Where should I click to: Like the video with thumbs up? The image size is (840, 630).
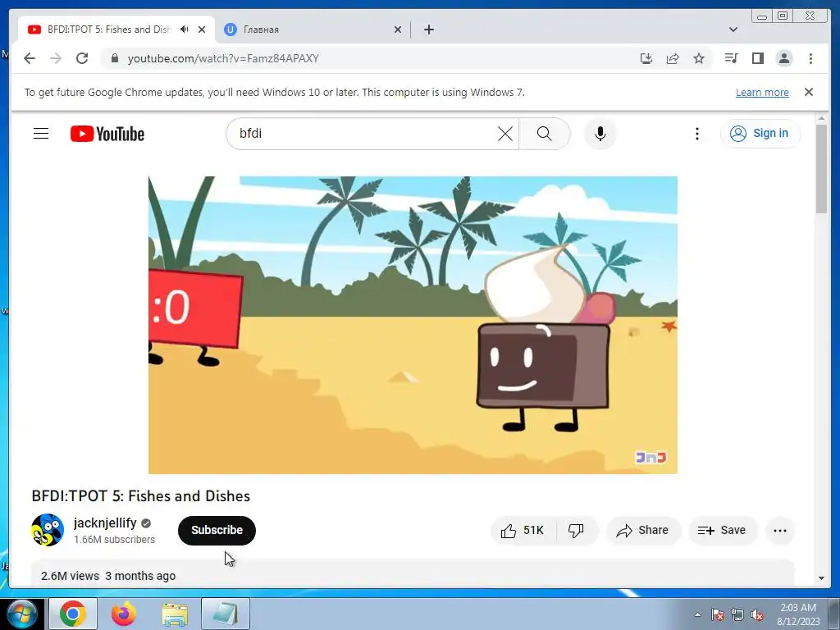click(523, 531)
